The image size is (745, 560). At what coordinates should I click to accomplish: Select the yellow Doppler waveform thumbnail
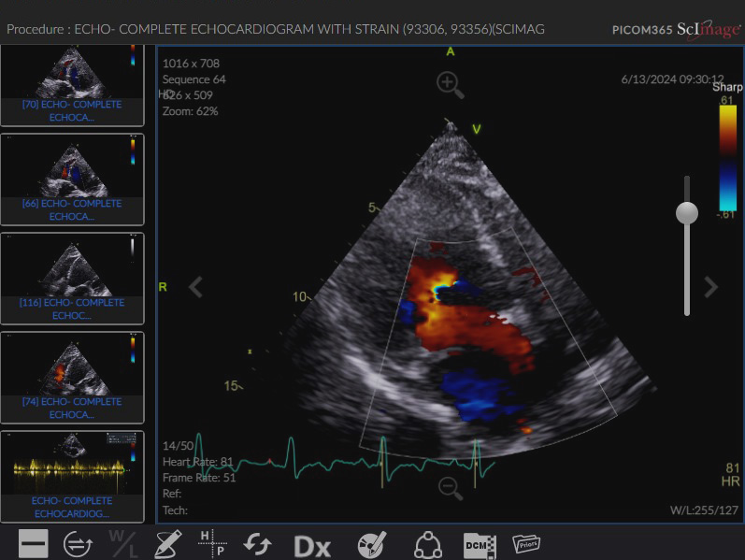72,477
